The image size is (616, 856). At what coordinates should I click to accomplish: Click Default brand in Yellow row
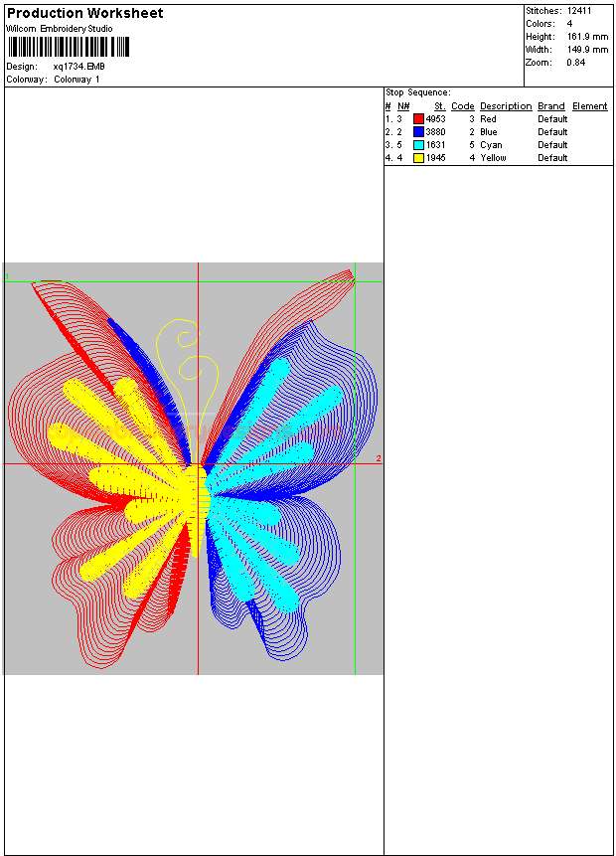click(552, 158)
